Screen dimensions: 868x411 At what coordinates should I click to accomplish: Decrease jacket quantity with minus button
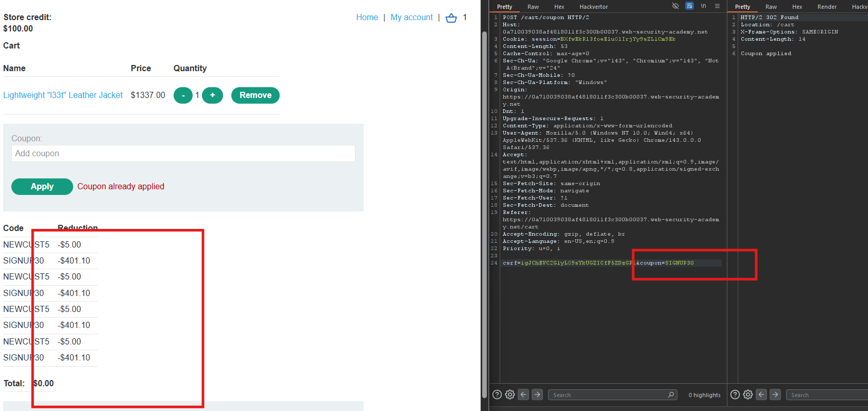[x=183, y=95]
